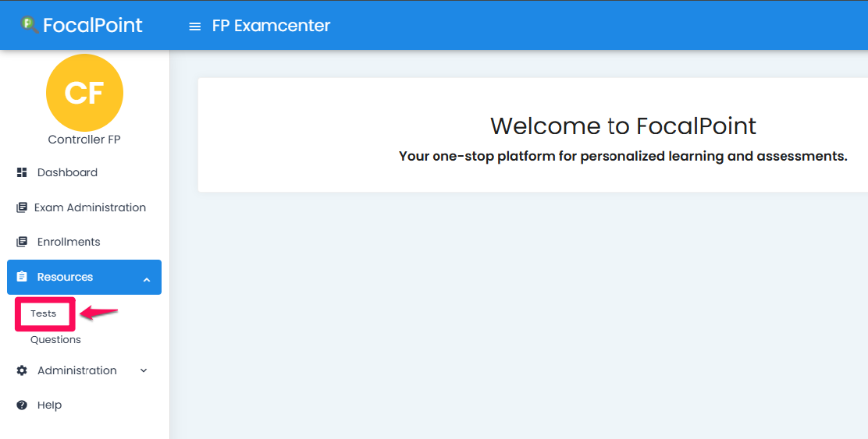Click the Dashboard grid icon

[22, 172]
